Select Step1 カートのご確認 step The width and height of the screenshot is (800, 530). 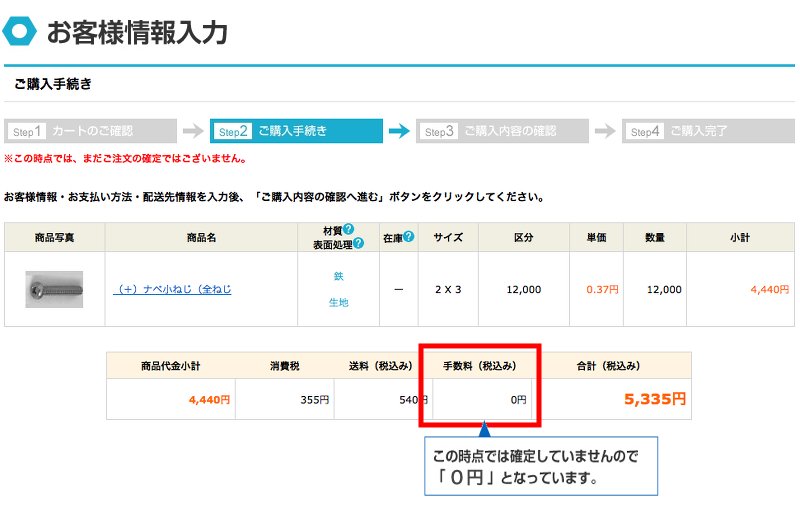(90, 131)
